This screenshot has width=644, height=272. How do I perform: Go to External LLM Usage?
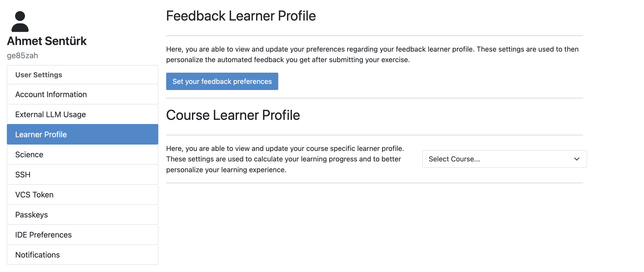pyautogui.click(x=51, y=114)
